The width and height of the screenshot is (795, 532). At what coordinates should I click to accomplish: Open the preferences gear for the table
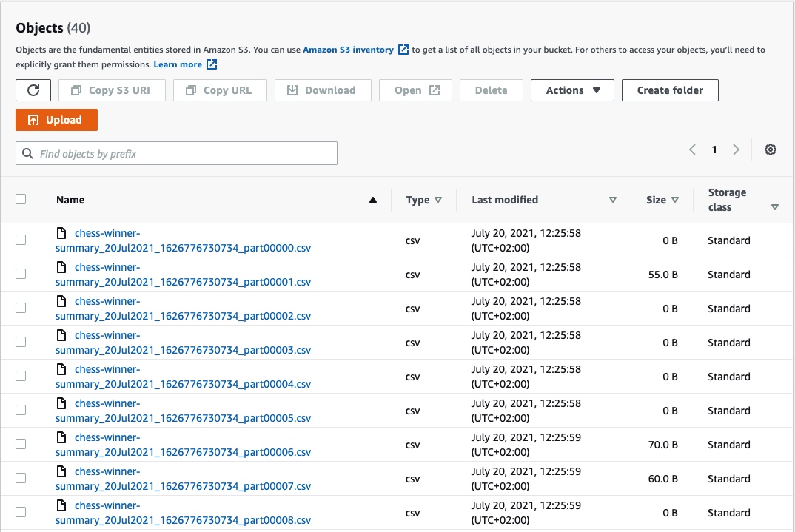tap(771, 149)
